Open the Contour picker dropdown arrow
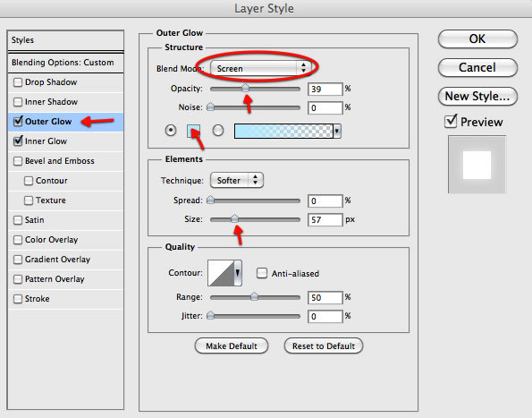The height and width of the screenshot is (418, 532). 238,273
